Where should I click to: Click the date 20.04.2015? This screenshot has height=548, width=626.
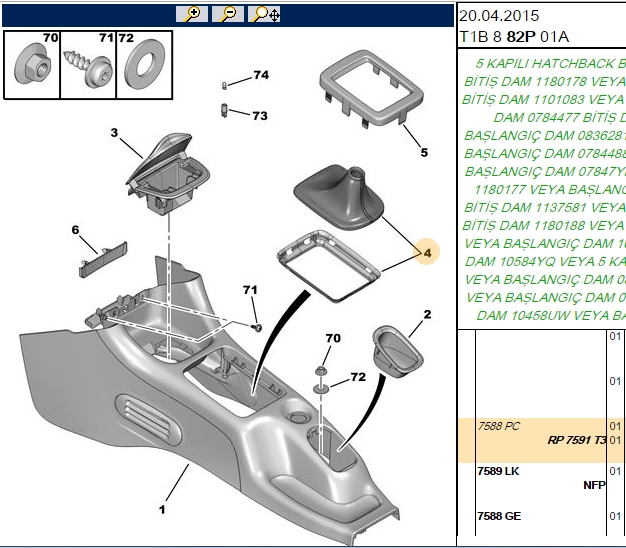pyautogui.click(x=499, y=16)
